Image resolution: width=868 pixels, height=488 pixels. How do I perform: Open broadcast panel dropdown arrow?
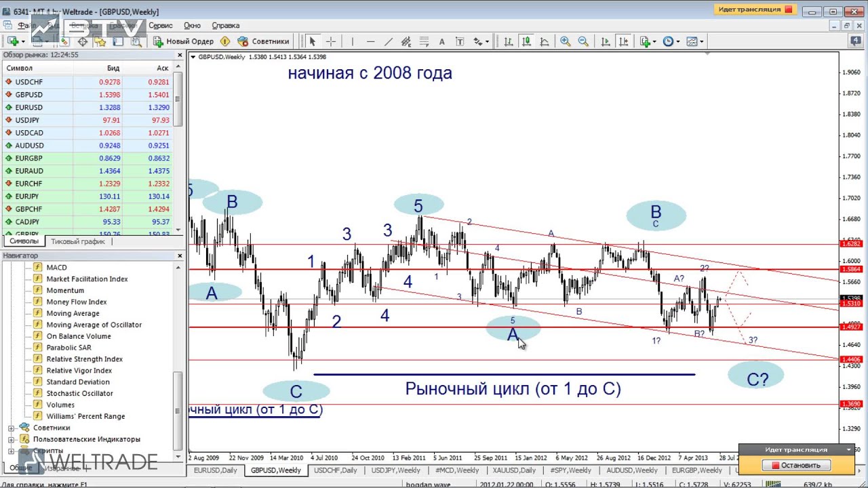tap(848, 449)
